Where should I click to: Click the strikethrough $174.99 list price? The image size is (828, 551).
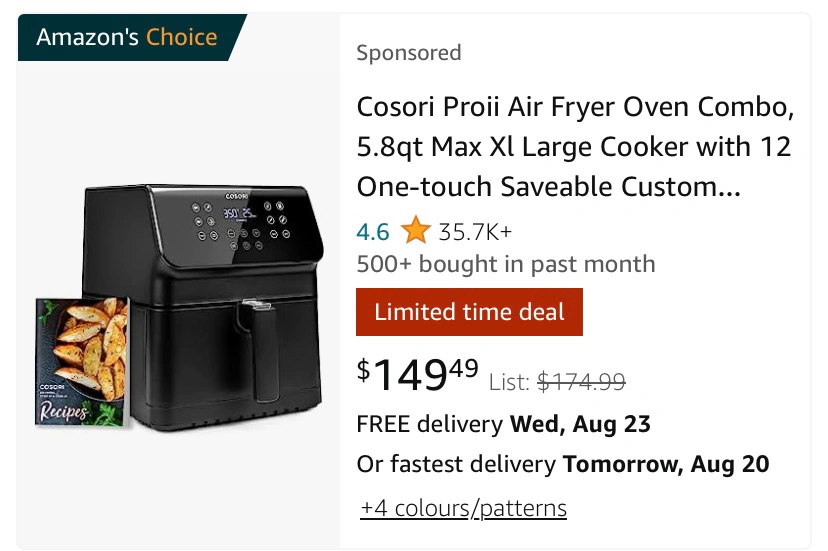[x=581, y=381]
